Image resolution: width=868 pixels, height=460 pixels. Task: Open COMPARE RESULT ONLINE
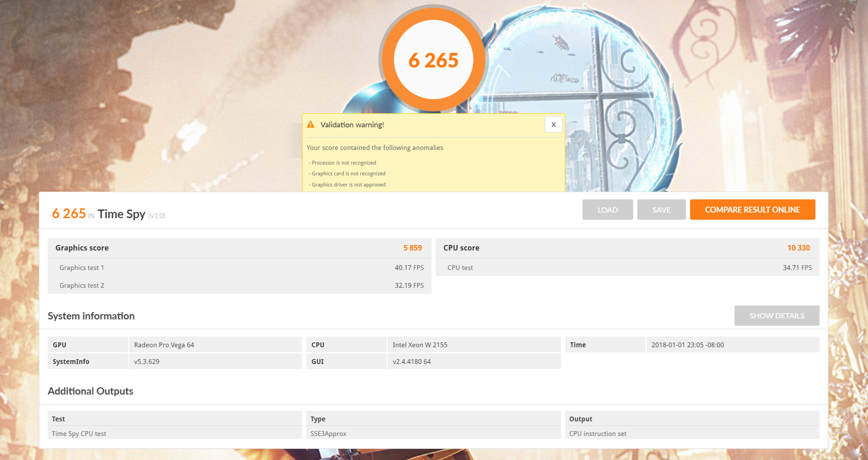[752, 209]
